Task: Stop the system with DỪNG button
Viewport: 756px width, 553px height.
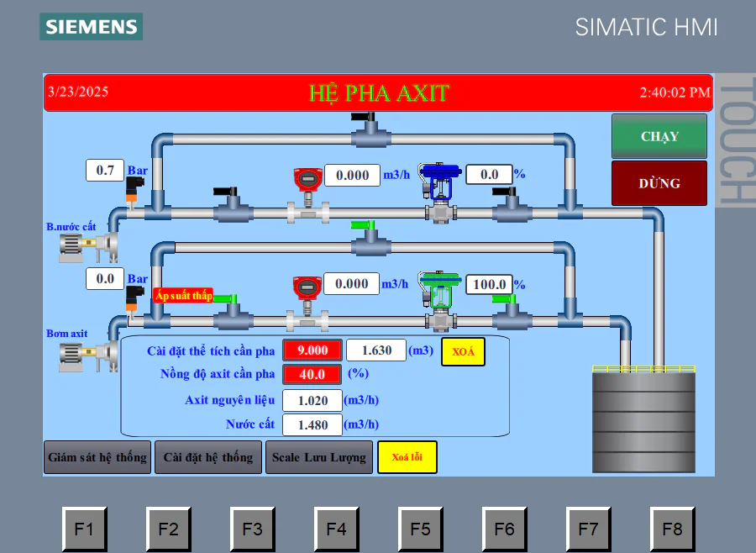Action: coord(659,183)
